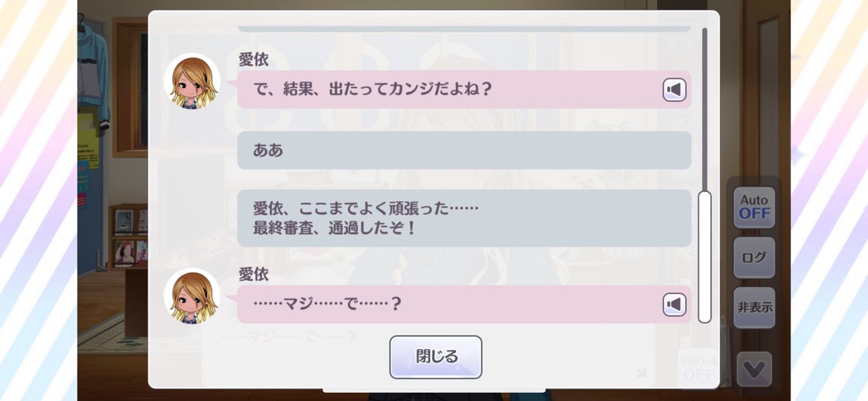Select 「最終審査、通過したぞ！」 message bubble
The width and height of the screenshot is (868, 401).
464,218
